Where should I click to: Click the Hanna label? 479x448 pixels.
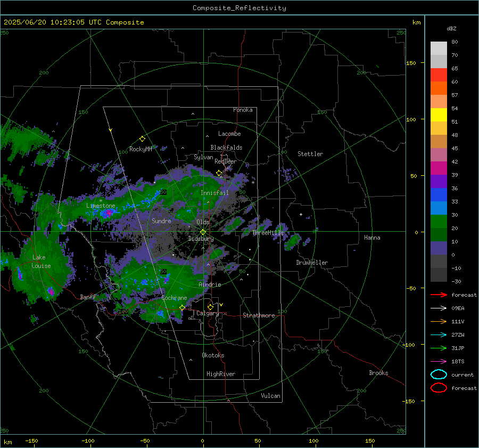[372, 238]
